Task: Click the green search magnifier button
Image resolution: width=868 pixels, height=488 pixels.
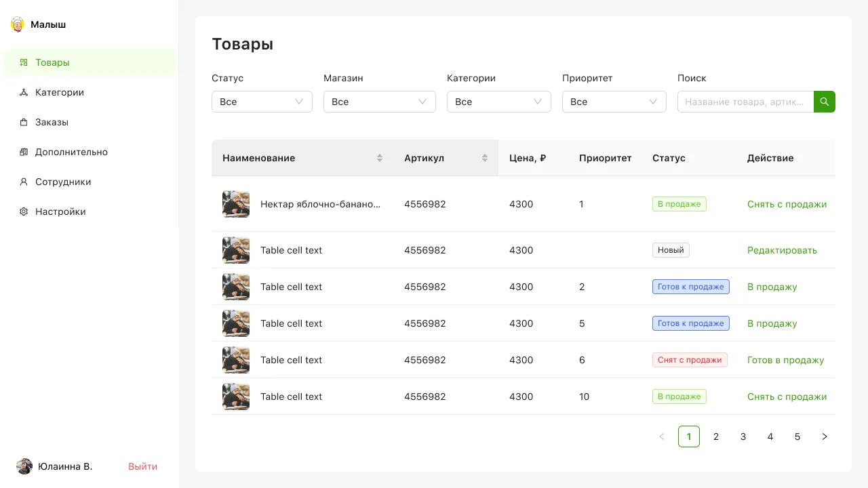Action: pos(824,102)
